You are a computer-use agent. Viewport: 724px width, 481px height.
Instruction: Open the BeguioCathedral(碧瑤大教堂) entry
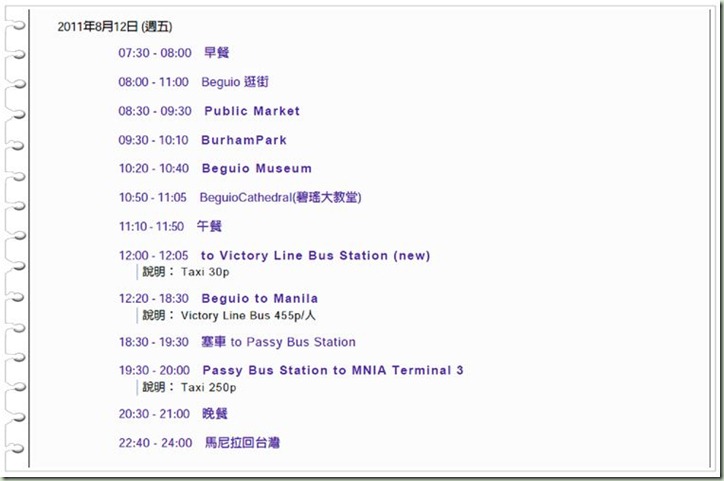pyautogui.click(x=280, y=198)
